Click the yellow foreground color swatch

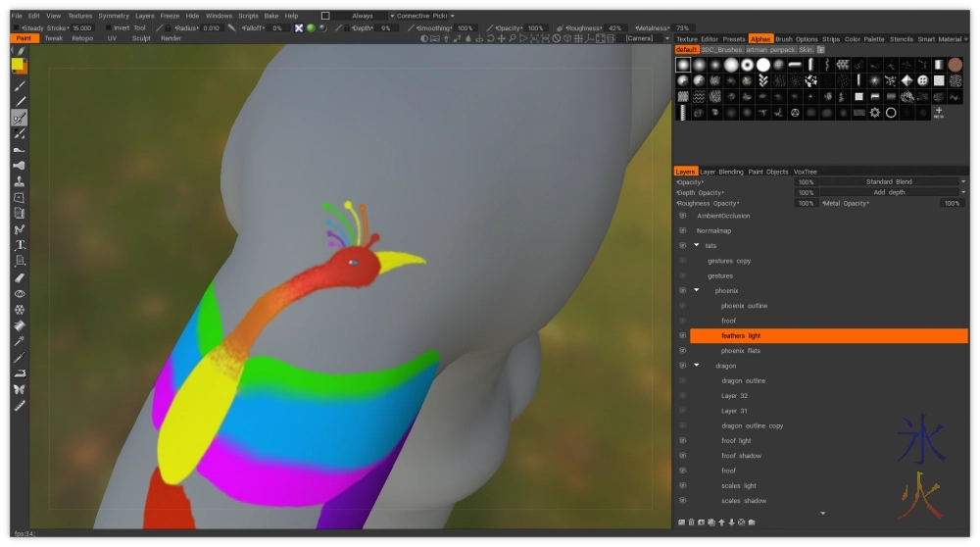[19, 65]
